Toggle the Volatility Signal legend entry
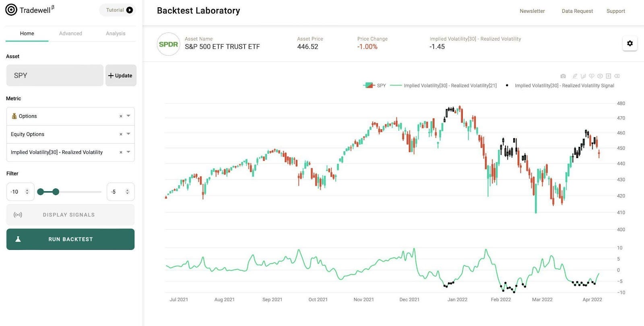Screen dimensions: 644x326 [x=559, y=86]
